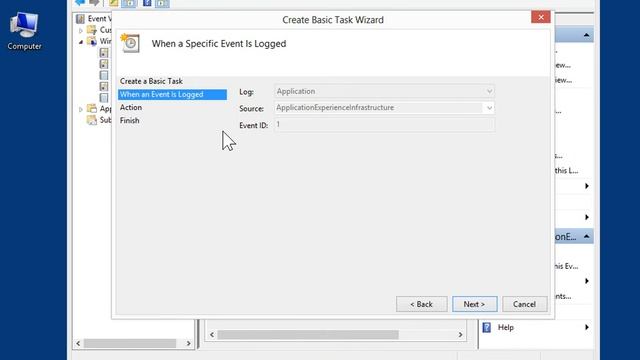Screen dimensions: 640x360
Task: Expand the Help submenu arrow
Action: click(587, 327)
